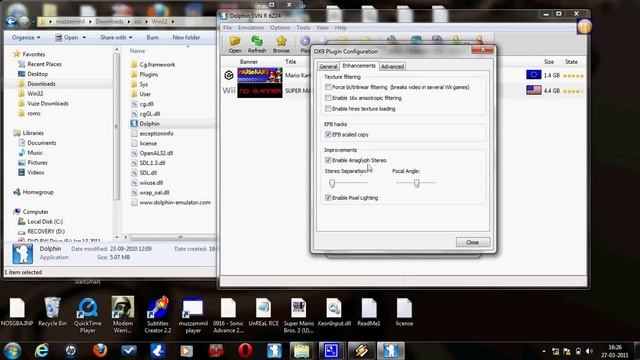Screen dimensions: 640x360
Task: Click the Name column header in Explorer
Action: (138, 51)
